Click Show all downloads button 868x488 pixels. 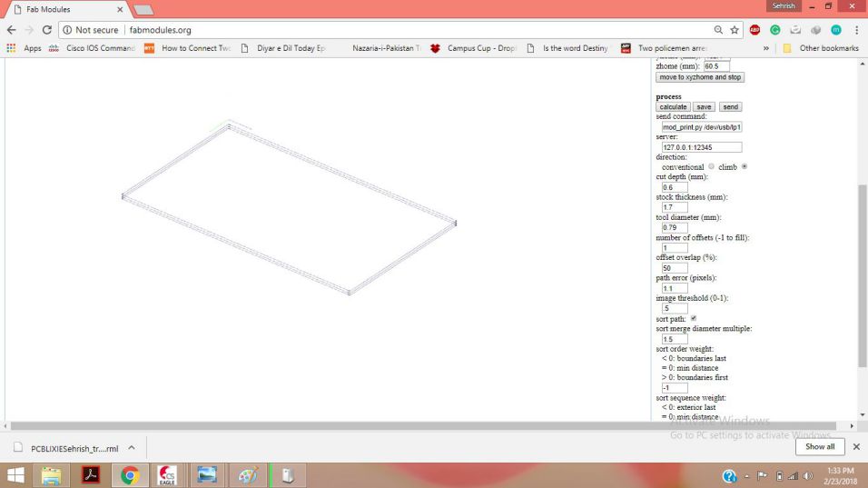point(820,446)
